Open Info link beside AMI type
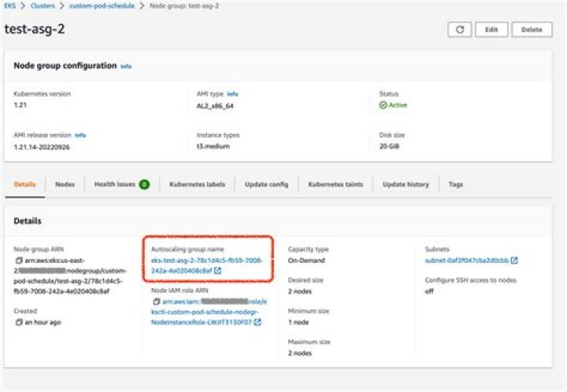This screenshot has width=567, height=392. 232,94
